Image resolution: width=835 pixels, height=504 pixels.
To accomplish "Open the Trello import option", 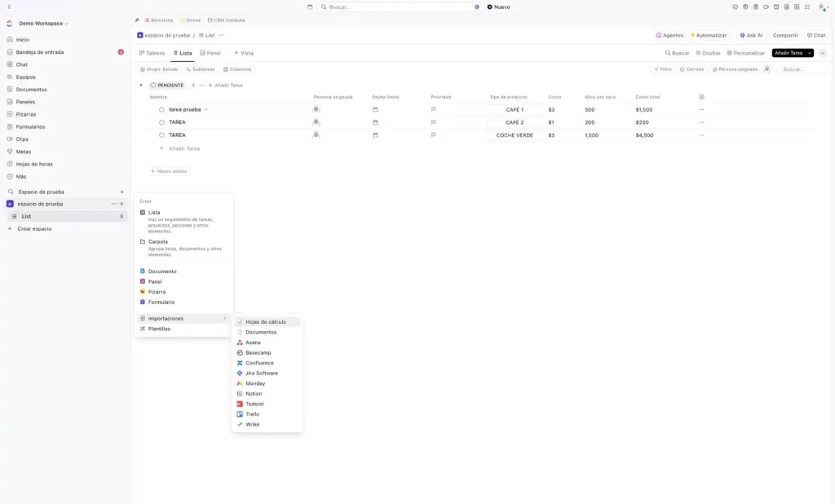I will (x=252, y=414).
